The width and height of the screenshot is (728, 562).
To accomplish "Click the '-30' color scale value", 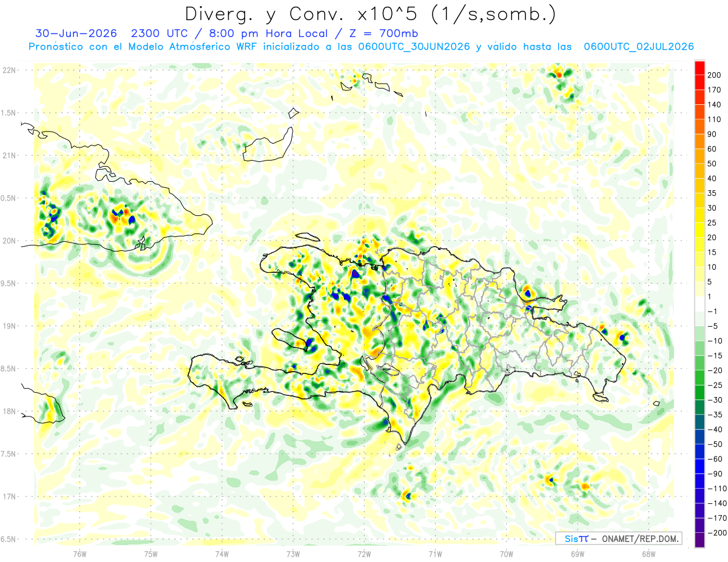I will click(x=715, y=400).
